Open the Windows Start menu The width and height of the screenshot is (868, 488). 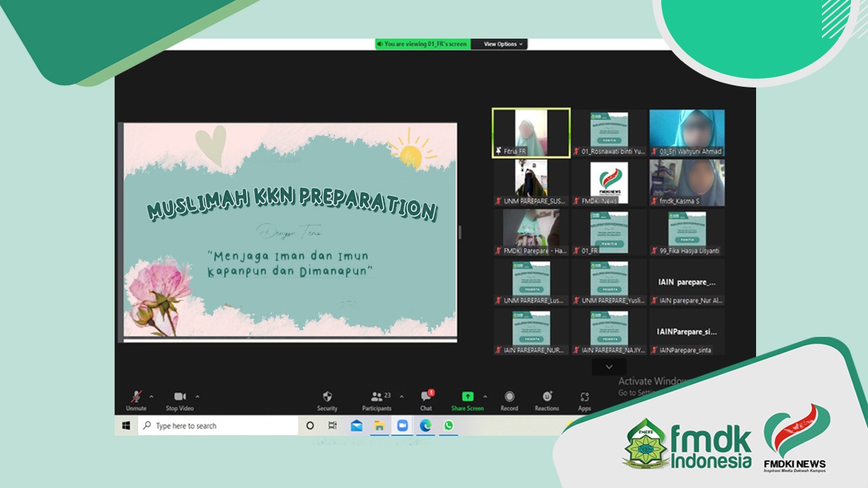pos(126,426)
